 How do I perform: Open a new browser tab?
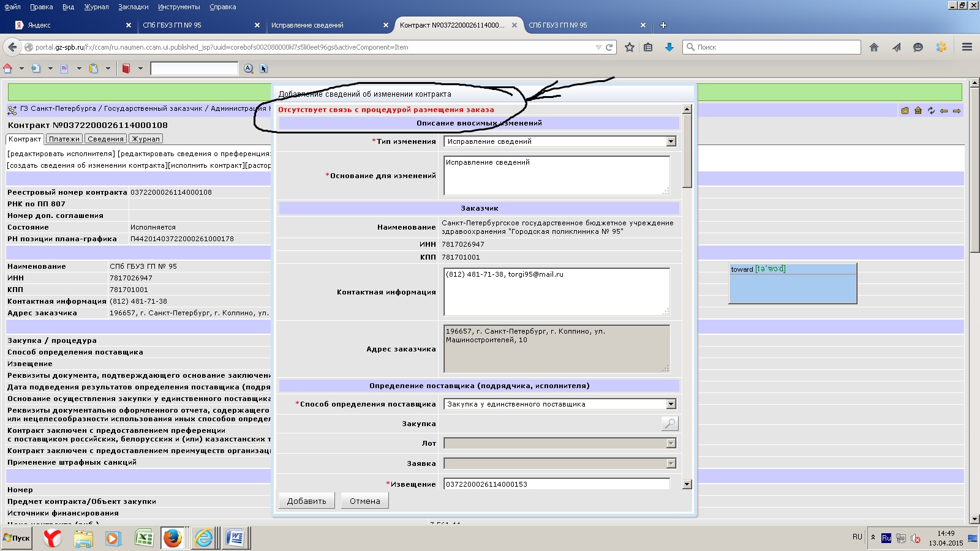(663, 25)
